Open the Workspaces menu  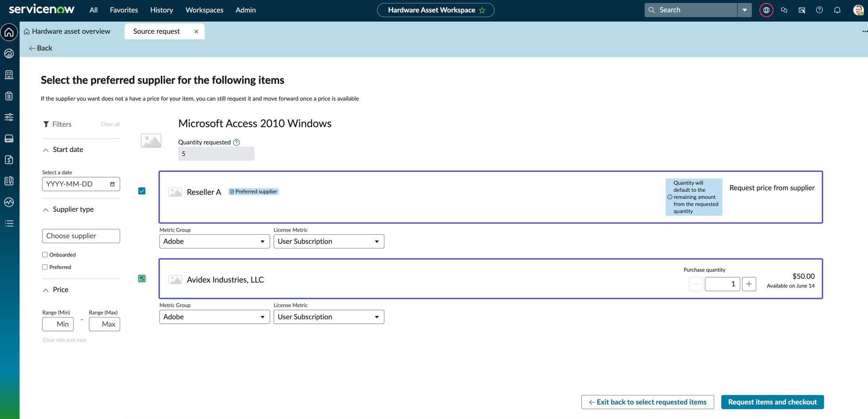click(x=204, y=10)
